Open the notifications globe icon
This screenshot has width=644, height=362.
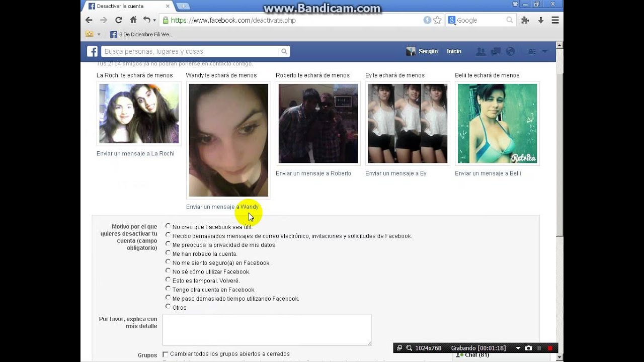[511, 51]
